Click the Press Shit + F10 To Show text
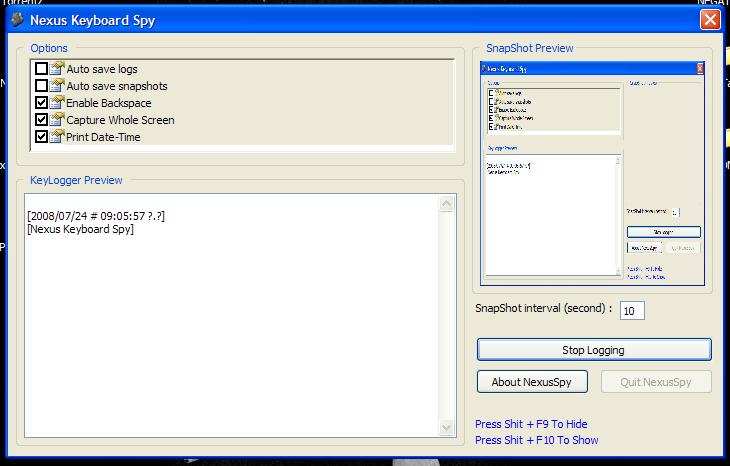The image size is (730, 466). pos(537,440)
